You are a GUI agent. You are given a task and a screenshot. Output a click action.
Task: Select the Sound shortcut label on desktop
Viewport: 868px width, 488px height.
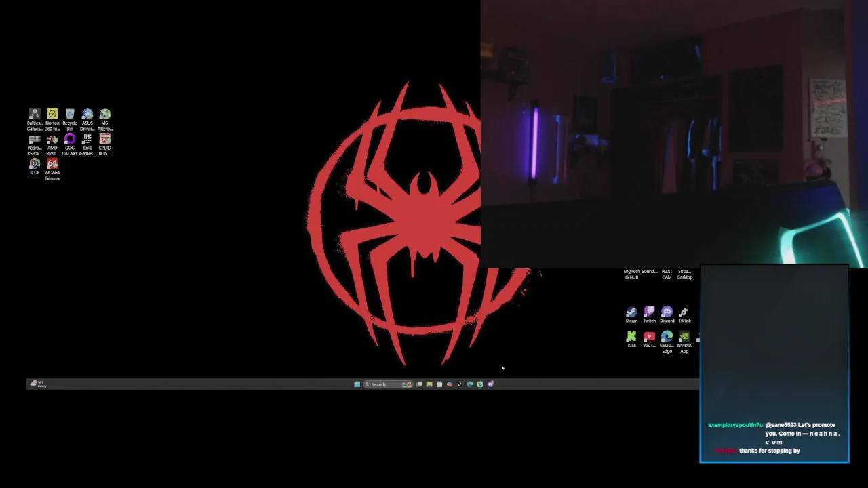pyautogui.click(x=649, y=272)
